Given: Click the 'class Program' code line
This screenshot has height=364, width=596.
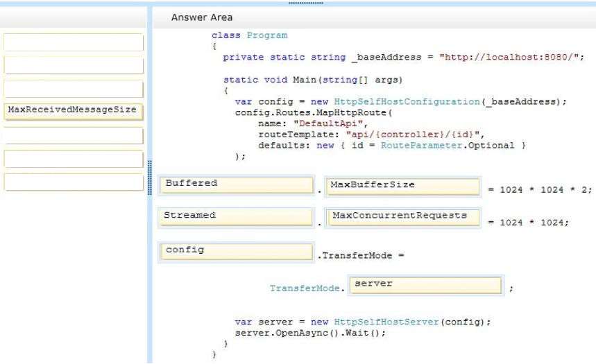Looking at the screenshot, I should 249,35.
